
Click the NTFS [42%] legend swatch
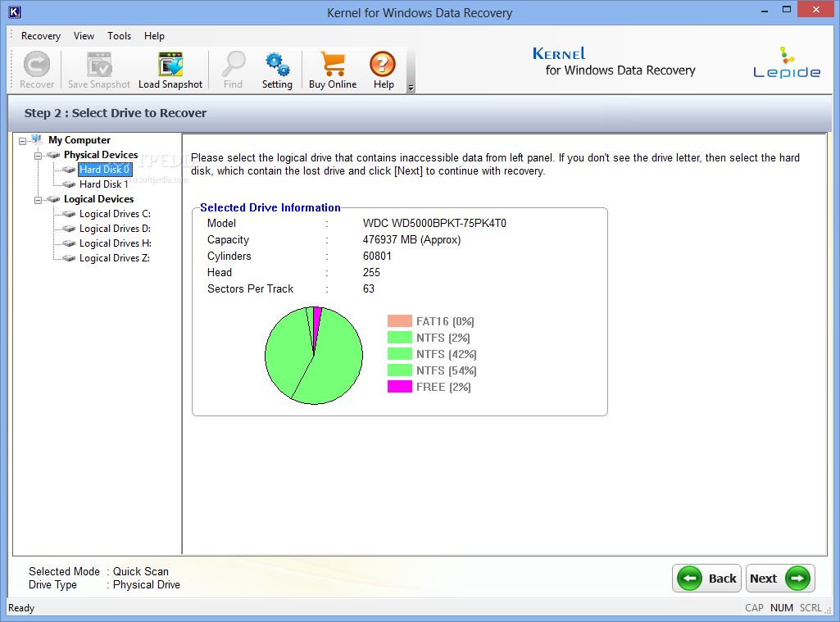coord(400,353)
